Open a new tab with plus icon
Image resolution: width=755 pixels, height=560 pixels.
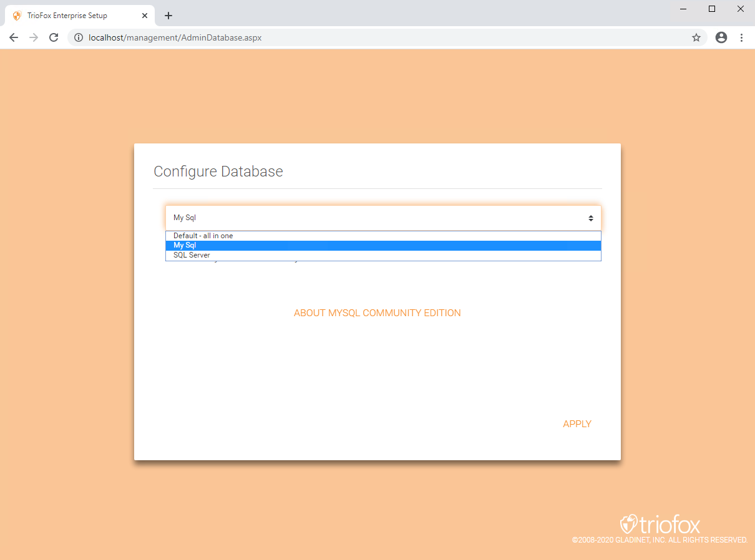(x=168, y=16)
